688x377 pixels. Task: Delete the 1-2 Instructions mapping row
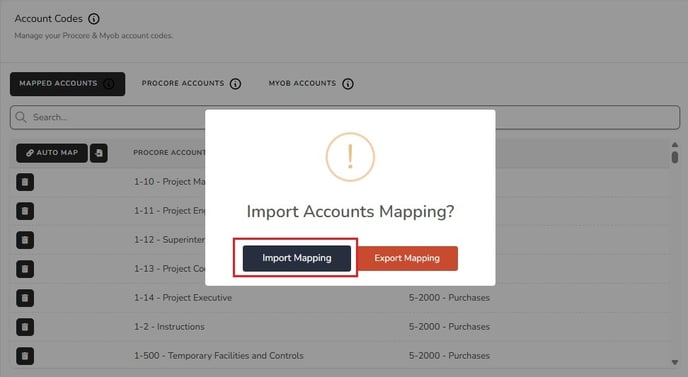click(x=25, y=327)
